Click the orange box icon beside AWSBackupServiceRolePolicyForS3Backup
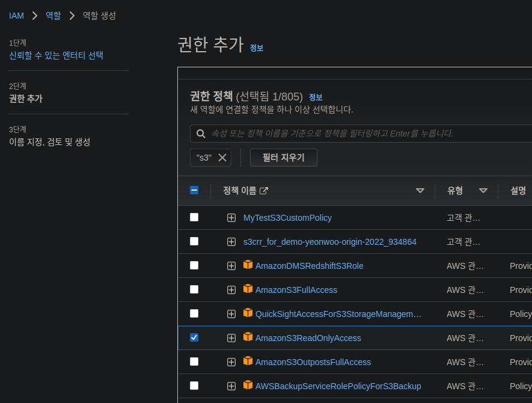Screen dimensions: 532x403 [x=248, y=386]
